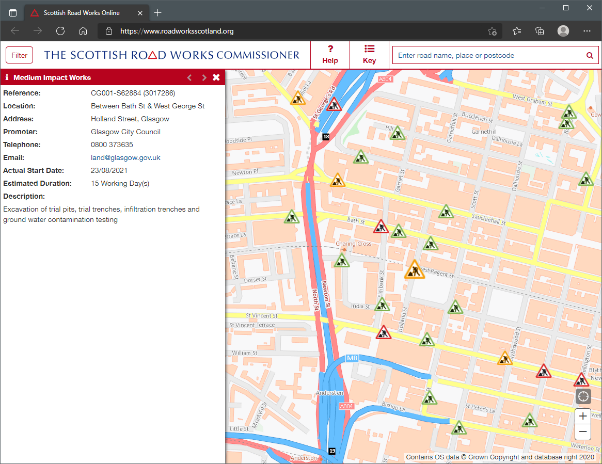Click 'Glasgow City Council' promoter text

pyautogui.click(x=125, y=132)
